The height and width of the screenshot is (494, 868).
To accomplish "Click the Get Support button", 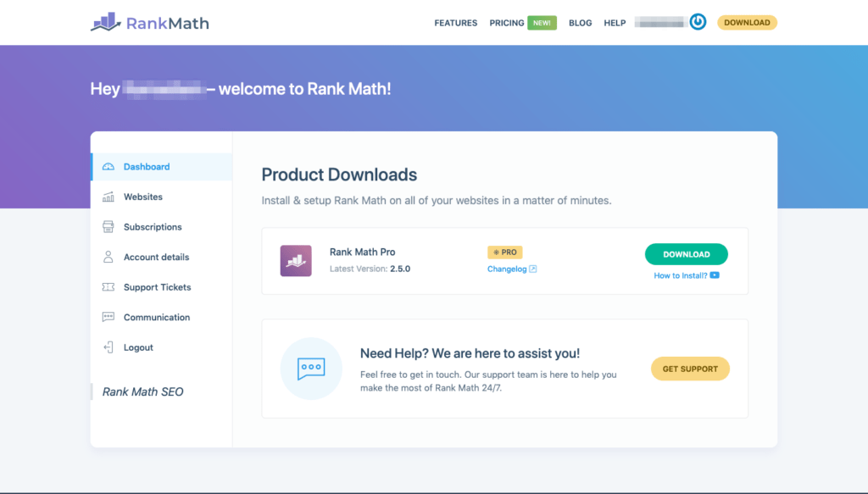I will pyautogui.click(x=690, y=369).
